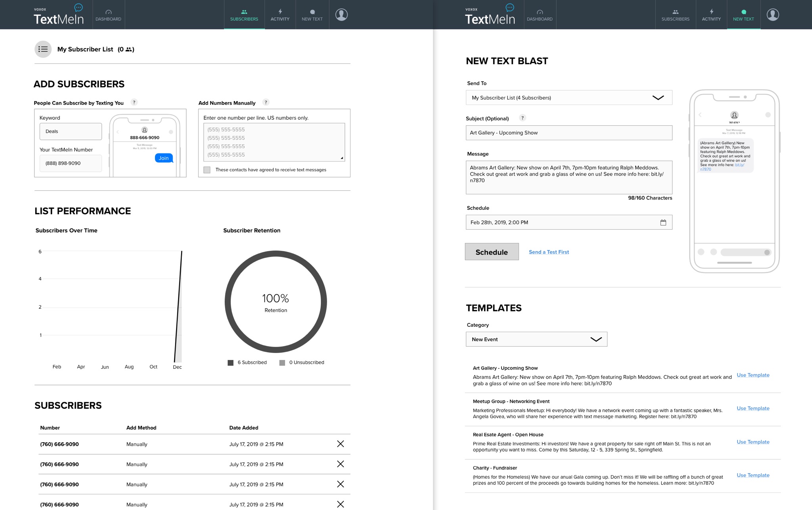
Task: Click help icon beside Subscribe by Texting You
Action: [134, 102]
